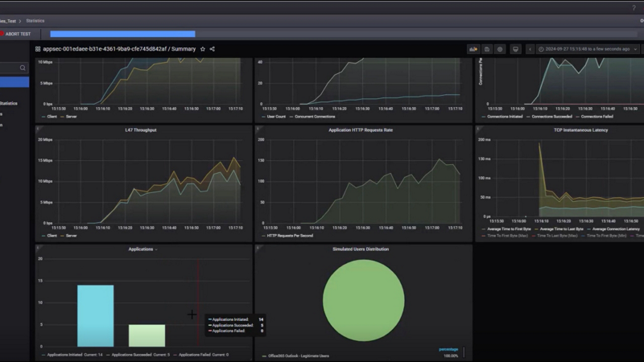Screen dimensions: 644x362
Task: Select the highlighted blue sidebar entry
Action: pos(14,82)
